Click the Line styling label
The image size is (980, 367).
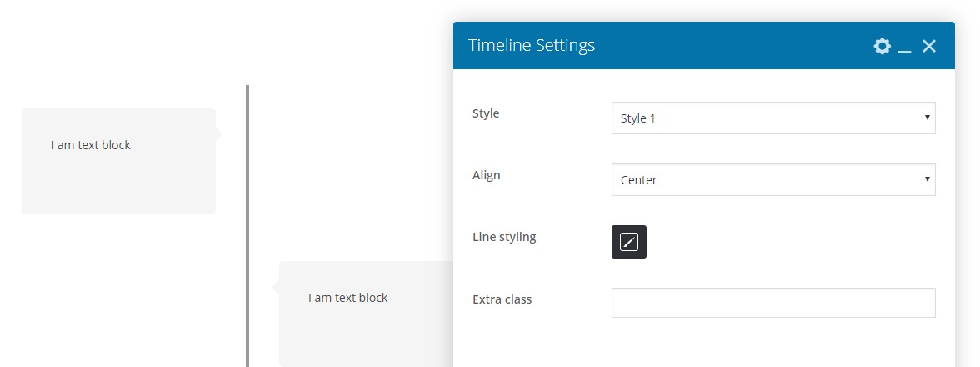(x=504, y=237)
